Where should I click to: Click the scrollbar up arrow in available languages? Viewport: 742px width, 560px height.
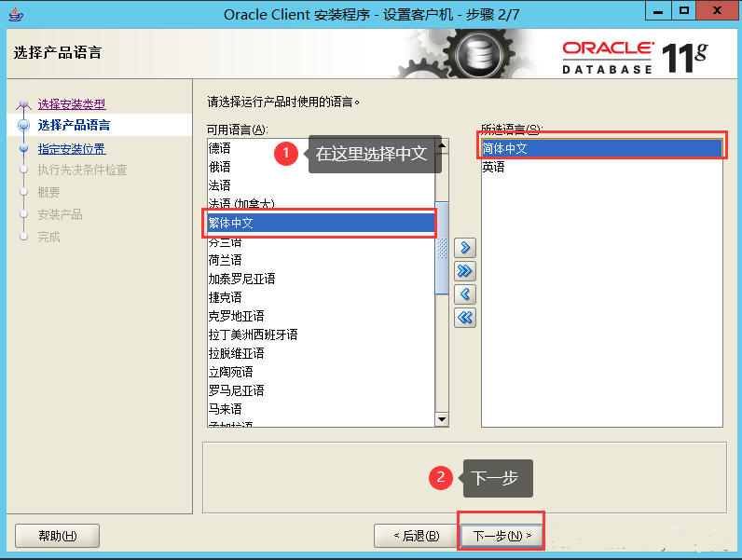coord(442,145)
